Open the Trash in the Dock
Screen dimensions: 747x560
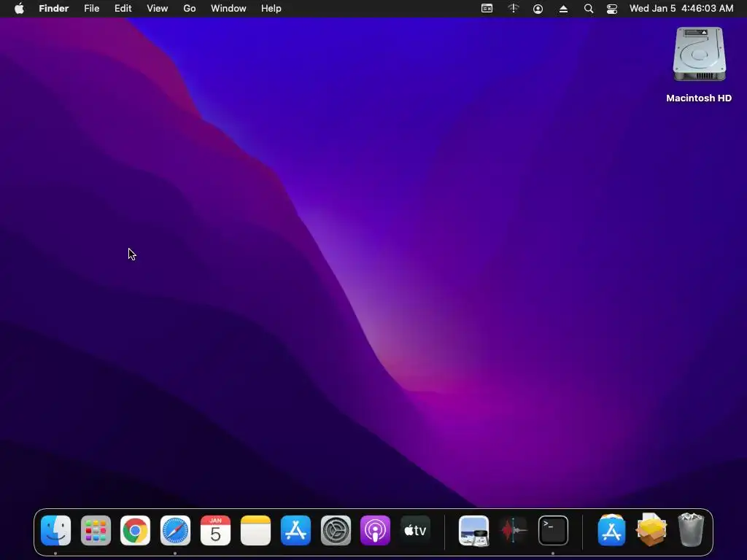[691, 531]
